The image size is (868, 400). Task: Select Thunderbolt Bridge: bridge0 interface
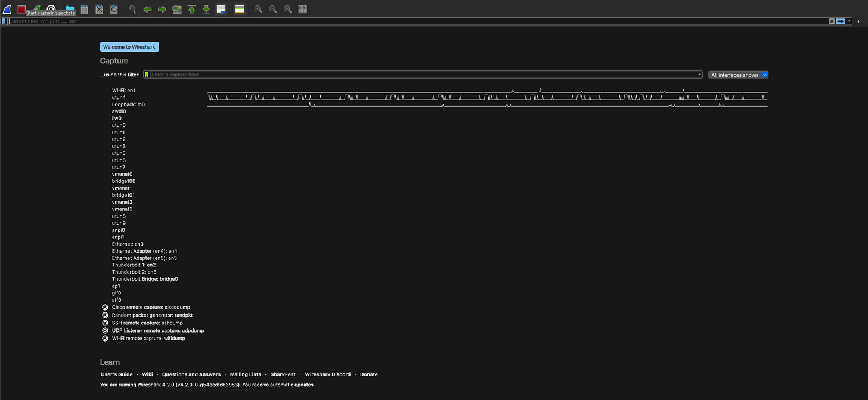pos(145,279)
